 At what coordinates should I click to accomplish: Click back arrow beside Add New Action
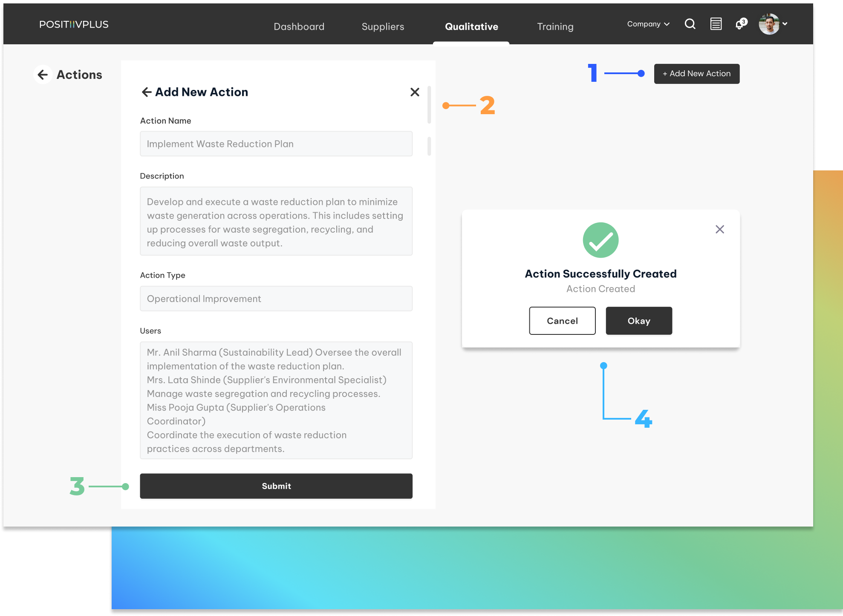pos(147,92)
